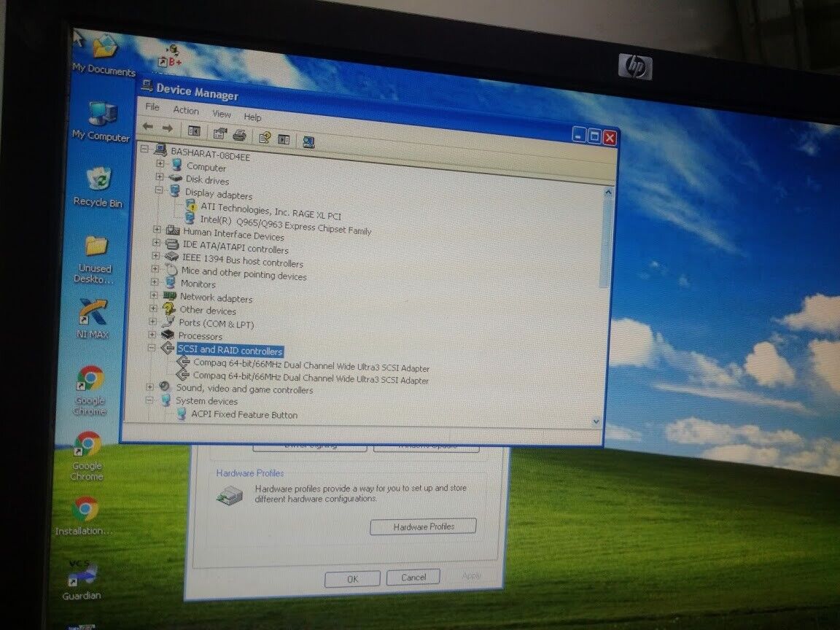
Task: Expand Sound, video and game controllers
Action: 150,386
